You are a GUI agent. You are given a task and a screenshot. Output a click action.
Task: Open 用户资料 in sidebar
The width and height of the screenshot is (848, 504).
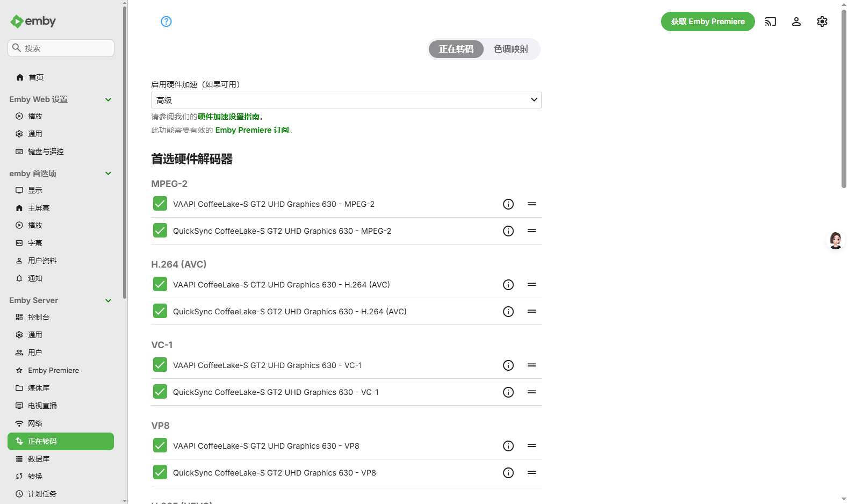pyautogui.click(x=61, y=261)
